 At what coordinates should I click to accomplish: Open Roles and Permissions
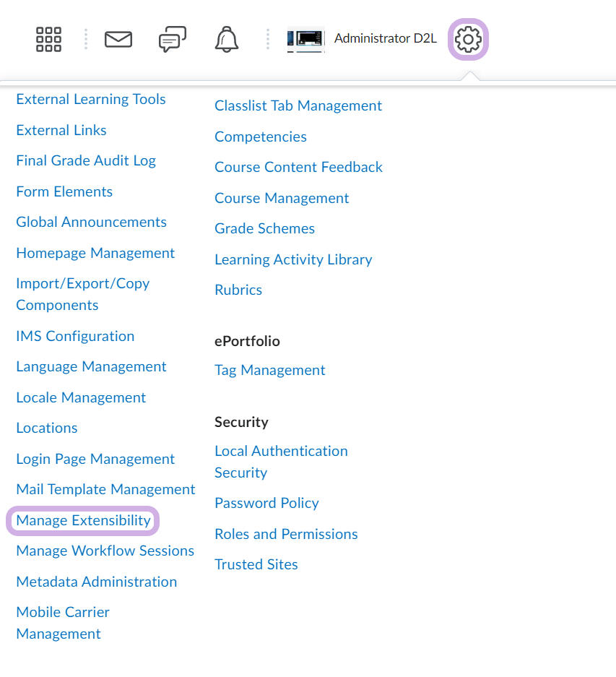point(286,534)
